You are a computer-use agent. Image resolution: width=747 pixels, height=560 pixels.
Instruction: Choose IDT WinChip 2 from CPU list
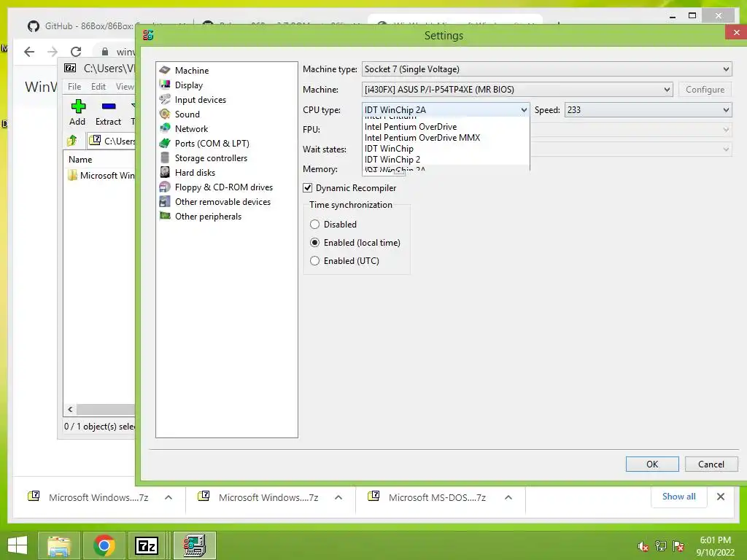pyautogui.click(x=446, y=160)
